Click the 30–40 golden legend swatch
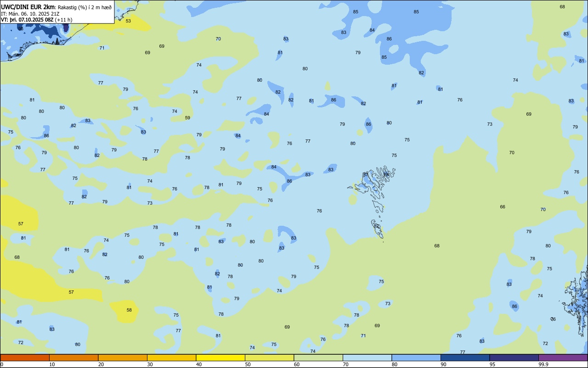 (x=171, y=357)
